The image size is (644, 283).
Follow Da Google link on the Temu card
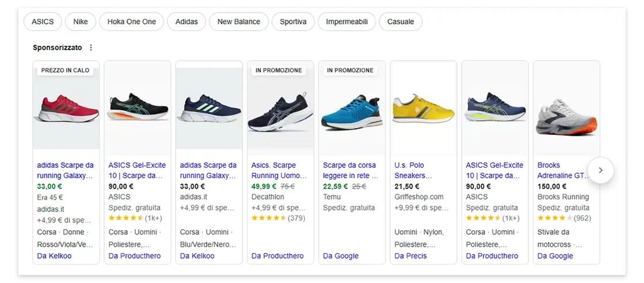click(x=341, y=256)
